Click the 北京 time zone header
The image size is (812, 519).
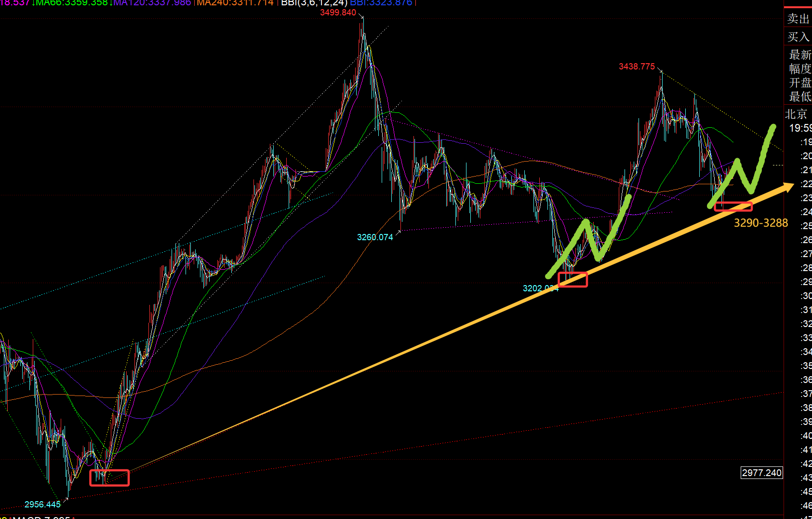[796, 114]
